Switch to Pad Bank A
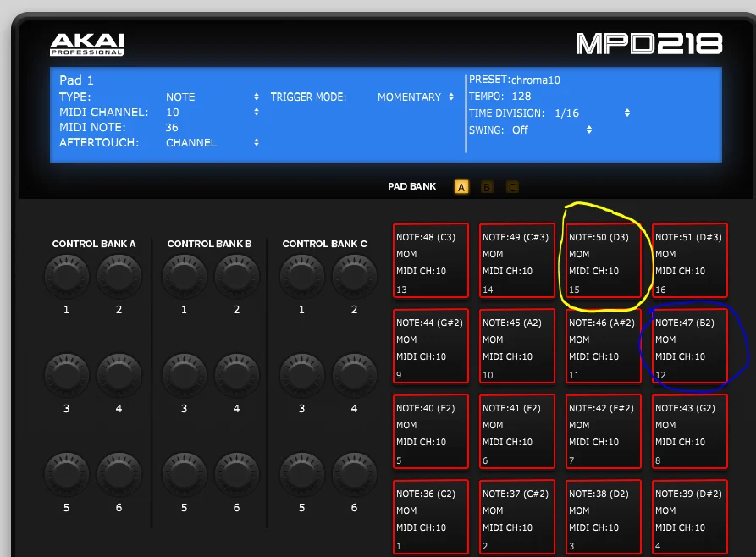The width and height of the screenshot is (756, 557). pyautogui.click(x=461, y=187)
